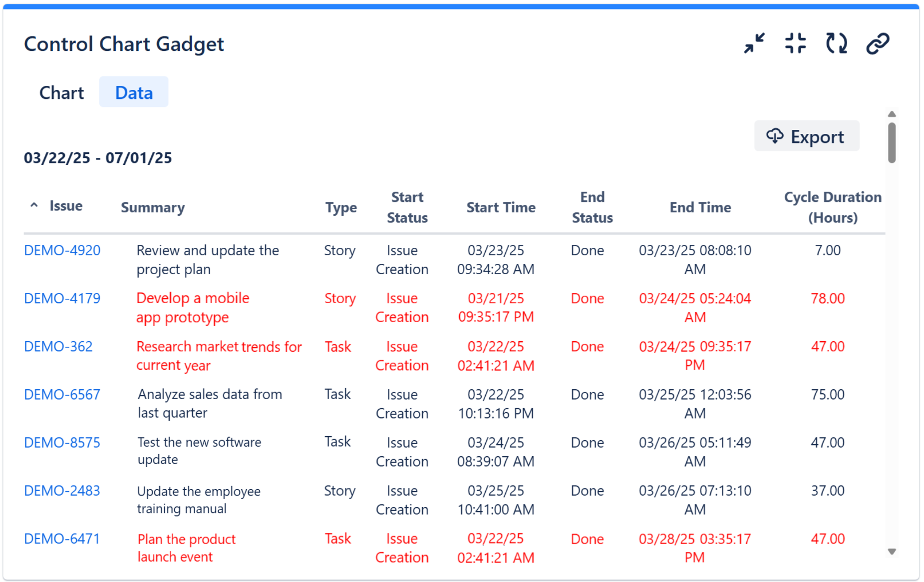The image size is (924, 582).
Task: Select the Data tab
Action: 134,92
